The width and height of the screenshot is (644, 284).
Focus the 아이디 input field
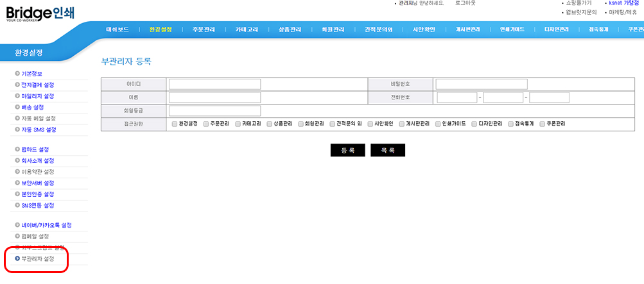click(x=215, y=84)
